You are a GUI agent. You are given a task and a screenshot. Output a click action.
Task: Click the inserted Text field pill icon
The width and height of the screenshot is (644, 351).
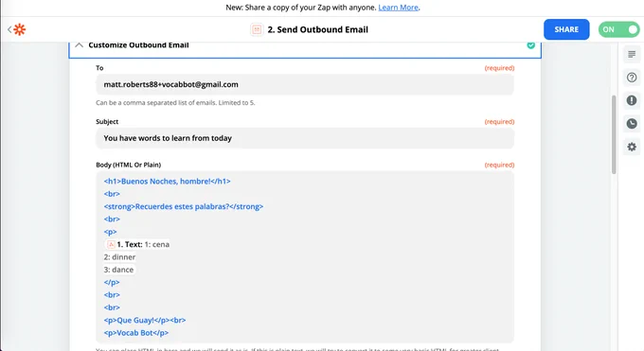tap(111, 244)
